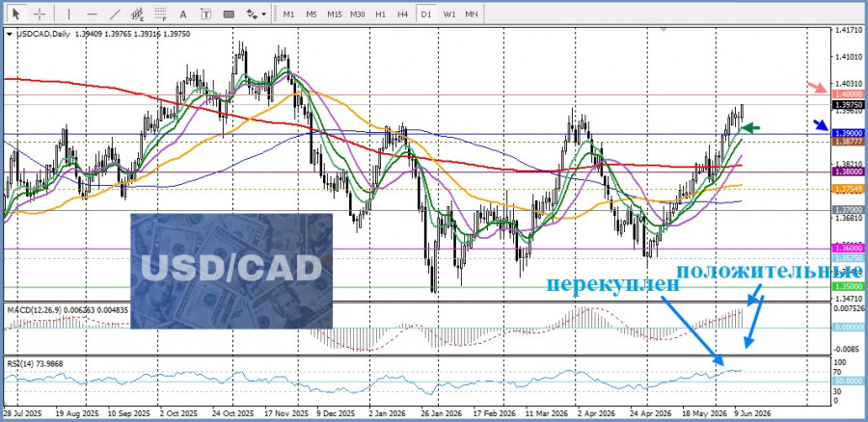Click the RSI(14) indicator label
868x422 pixels.
[x=19, y=363]
